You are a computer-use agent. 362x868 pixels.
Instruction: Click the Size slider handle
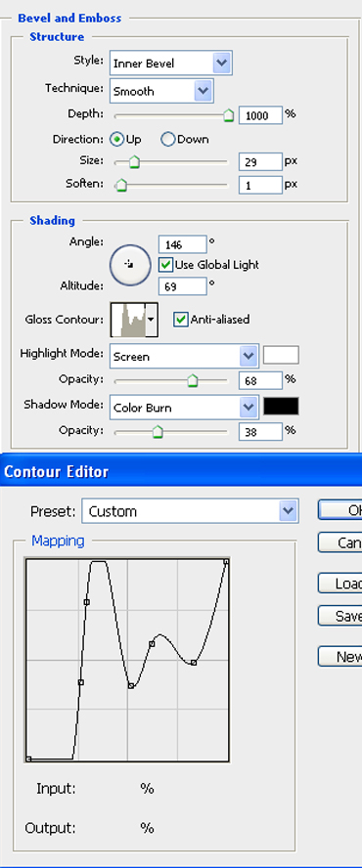(134, 161)
